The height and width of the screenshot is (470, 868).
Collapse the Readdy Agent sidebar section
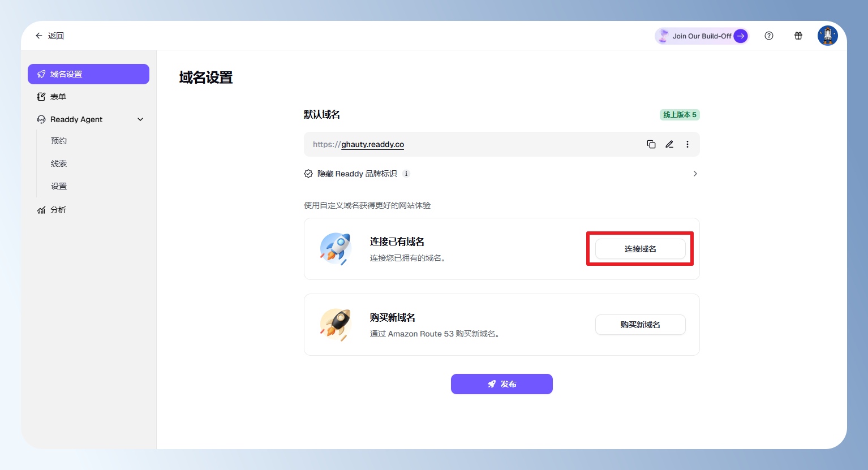coord(140,119)
